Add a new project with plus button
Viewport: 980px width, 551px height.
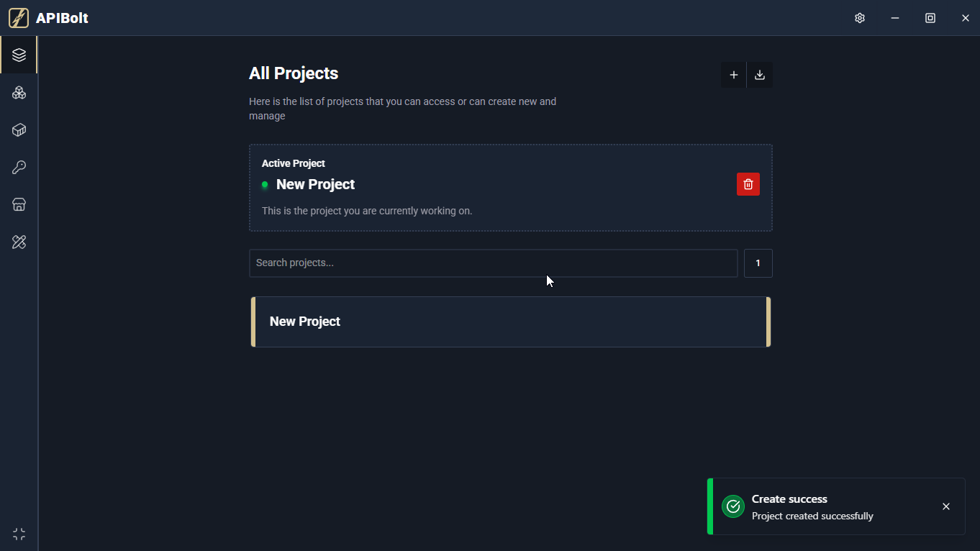coord(734,75)
